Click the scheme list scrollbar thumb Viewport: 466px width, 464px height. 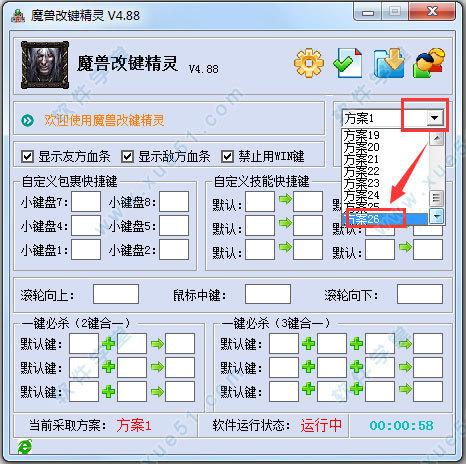point(437,198)
